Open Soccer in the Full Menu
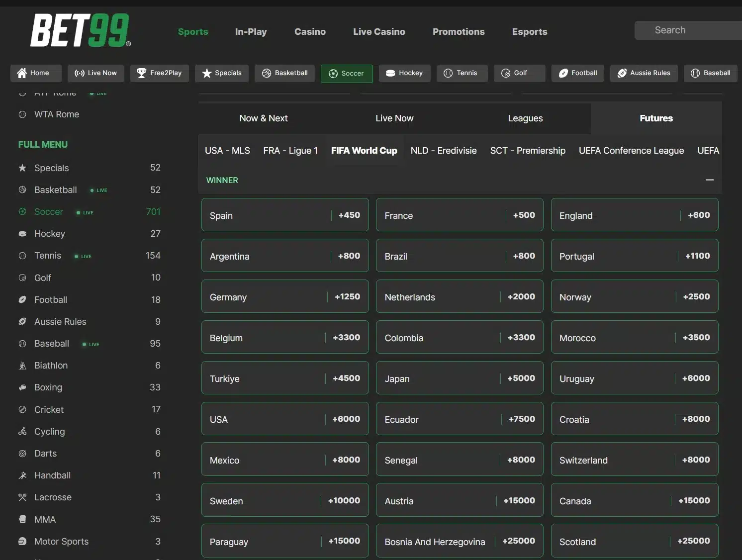The width and height of the screenshot is (742, 560). (x=90, y=212)
